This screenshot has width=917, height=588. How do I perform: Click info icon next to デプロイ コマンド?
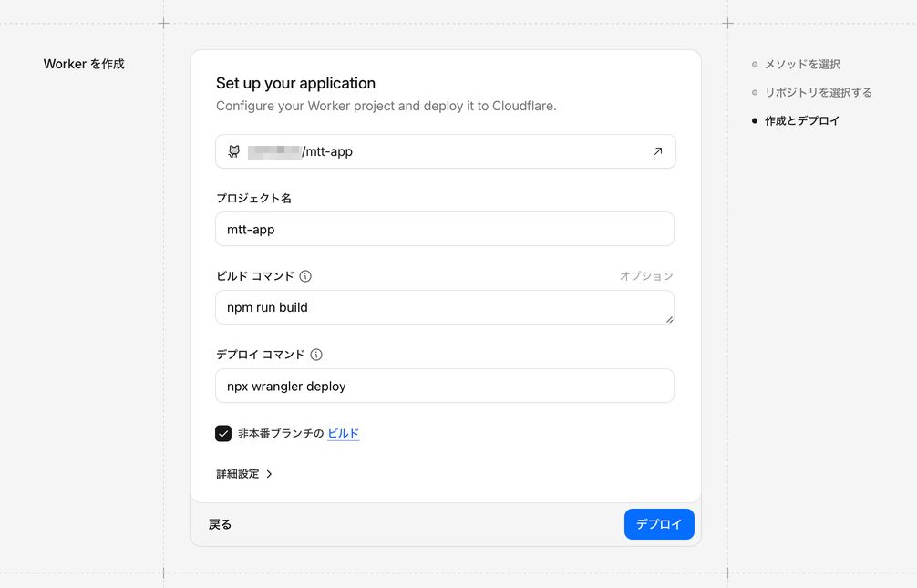click(316, 355)
